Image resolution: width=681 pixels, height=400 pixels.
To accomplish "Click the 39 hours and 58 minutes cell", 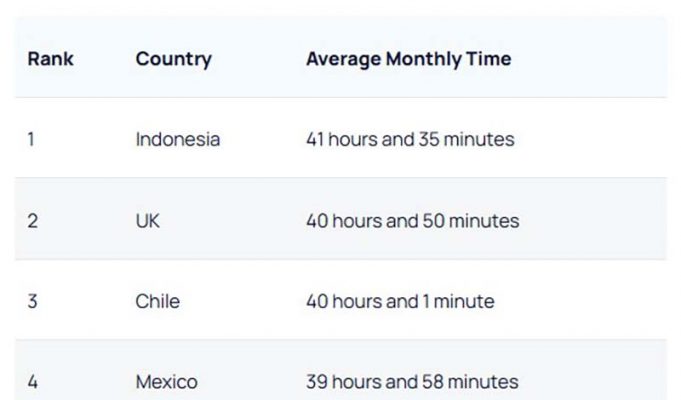I will (412, 382).
